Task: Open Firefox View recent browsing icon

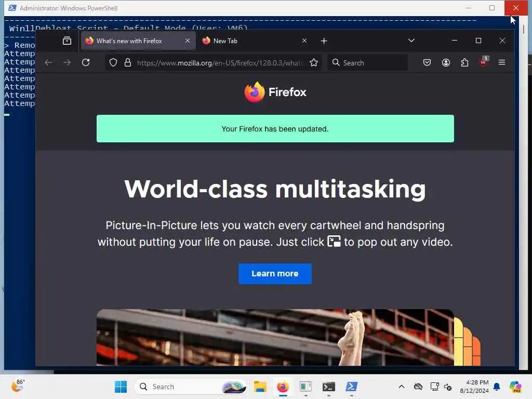Action: point(67,41)
